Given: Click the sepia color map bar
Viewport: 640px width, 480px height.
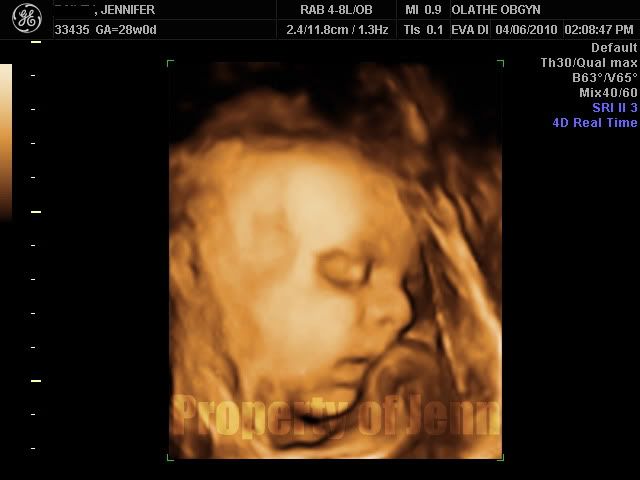Looking at the screenshot, I should tap(6, 140).
